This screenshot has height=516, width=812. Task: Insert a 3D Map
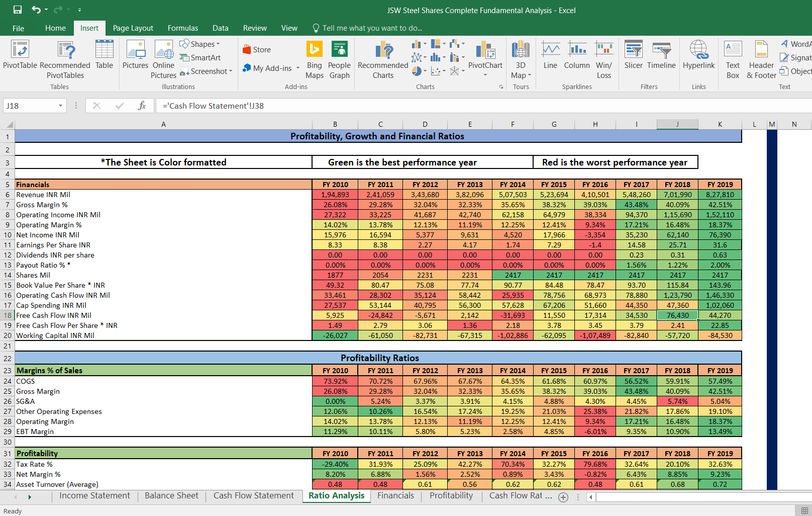tap(521, 60)
